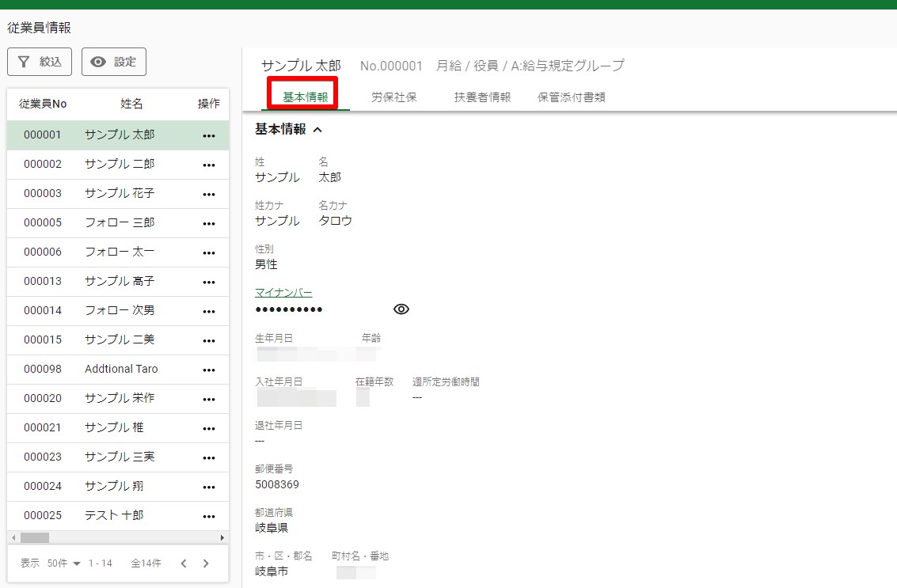897x588 pixels.
Task: Select employee フォロー 三郎 in list
Action: (118, 222)
